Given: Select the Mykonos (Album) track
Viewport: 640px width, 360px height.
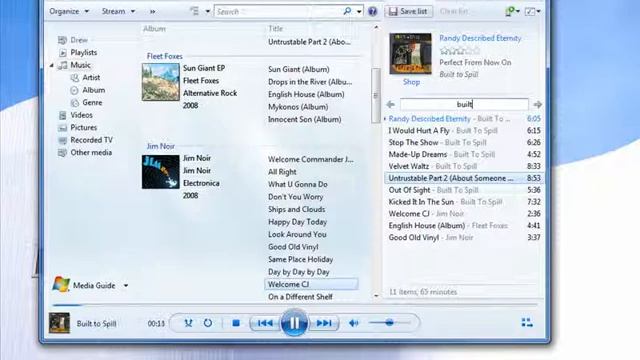Looking at the screenshot, I should [x=298, y=107].
